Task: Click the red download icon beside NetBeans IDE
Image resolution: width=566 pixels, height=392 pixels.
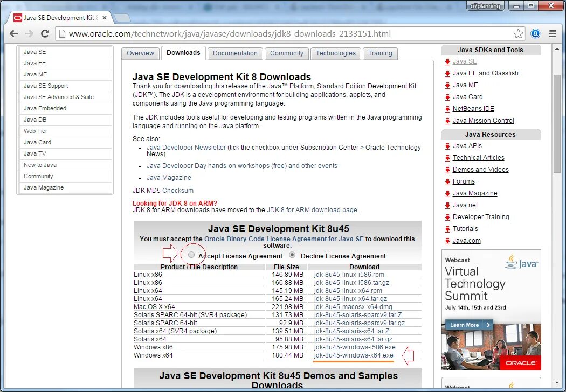Action: (x=447, y=109)
